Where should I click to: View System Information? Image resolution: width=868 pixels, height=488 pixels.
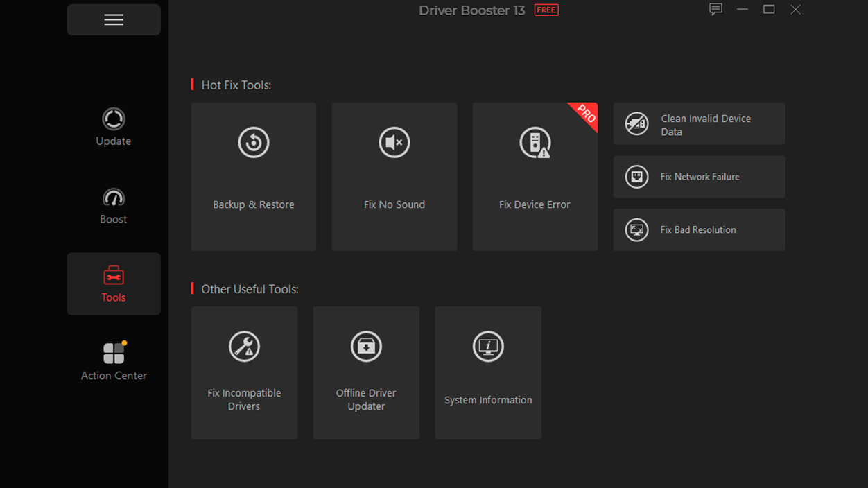[488, 372]
